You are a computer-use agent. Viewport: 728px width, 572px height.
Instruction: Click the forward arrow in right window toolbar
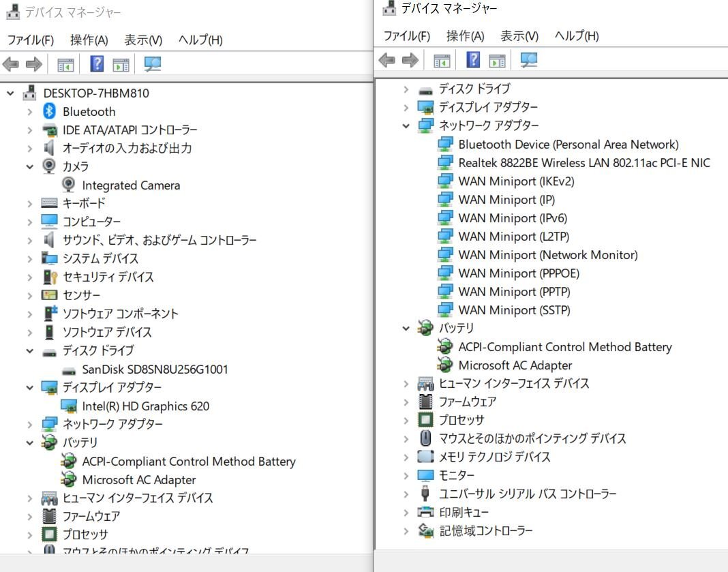[x=410, y=60]
